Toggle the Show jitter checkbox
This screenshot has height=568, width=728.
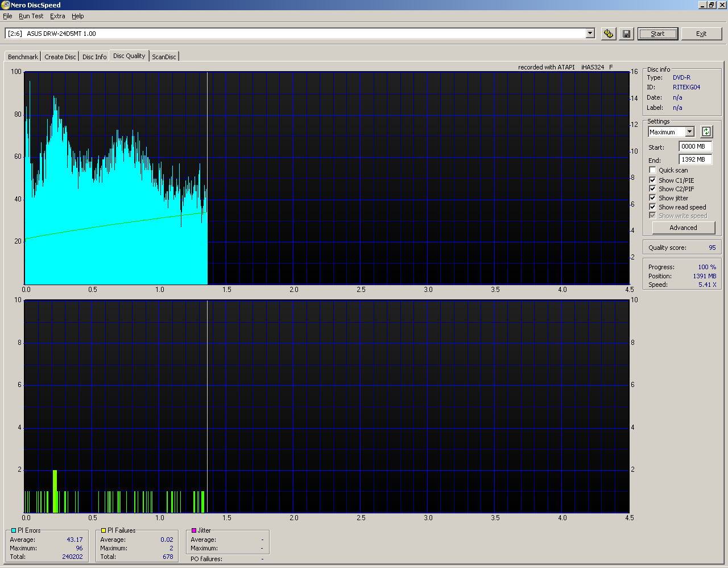tap(652, 198)
